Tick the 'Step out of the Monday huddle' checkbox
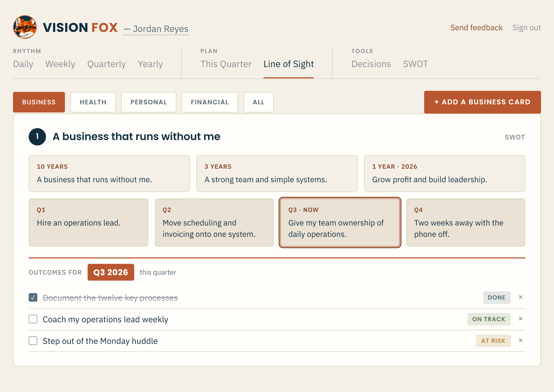 (x=33, y=341)
